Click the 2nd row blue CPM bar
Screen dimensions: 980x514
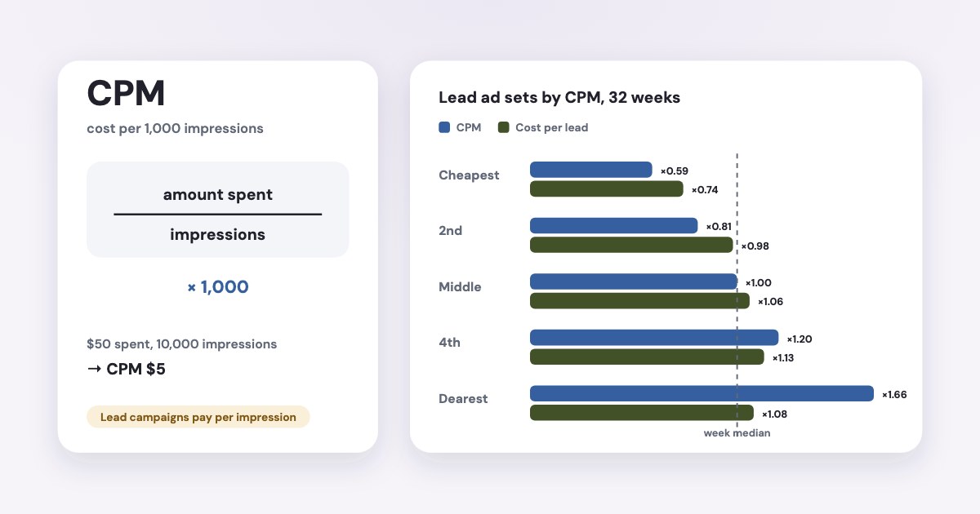(614, 226)
